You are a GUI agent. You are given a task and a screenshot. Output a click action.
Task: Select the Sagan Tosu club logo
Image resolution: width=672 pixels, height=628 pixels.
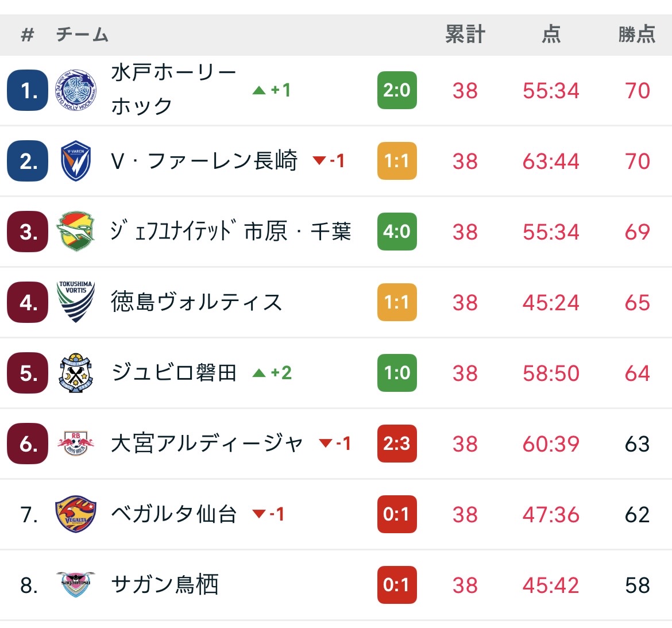(x=76, y=585)
